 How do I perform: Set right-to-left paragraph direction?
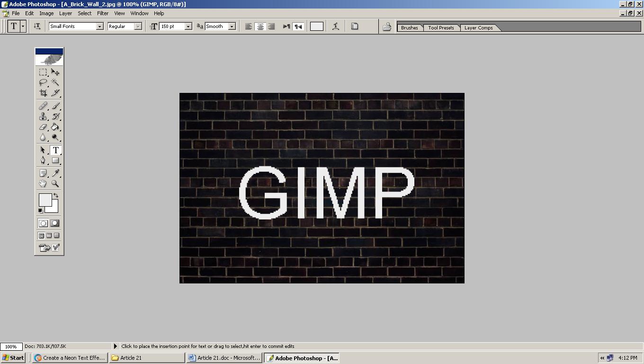click(298, 27)
